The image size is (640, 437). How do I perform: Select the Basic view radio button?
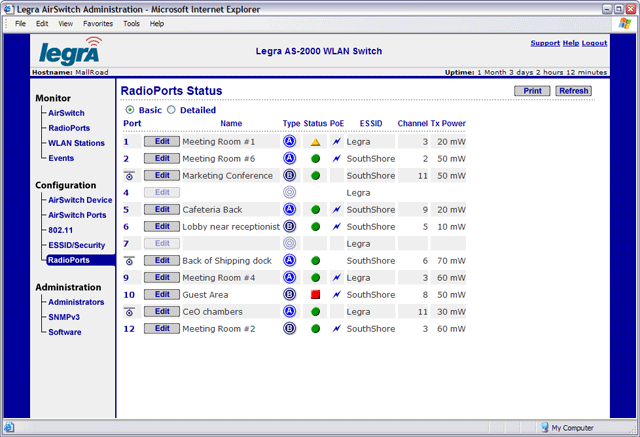(130, 110)
